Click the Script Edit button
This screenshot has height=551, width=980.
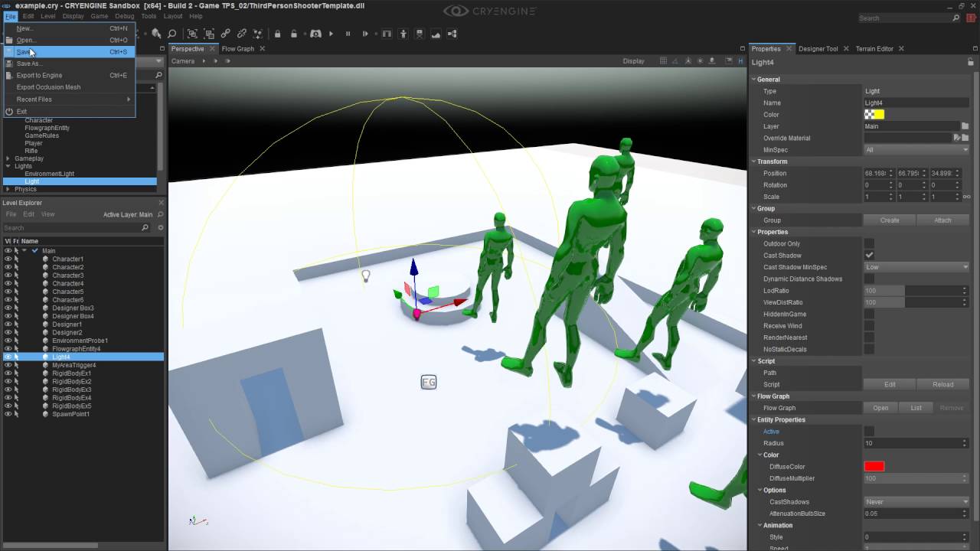pyautogui.click(x=890, y=384)
